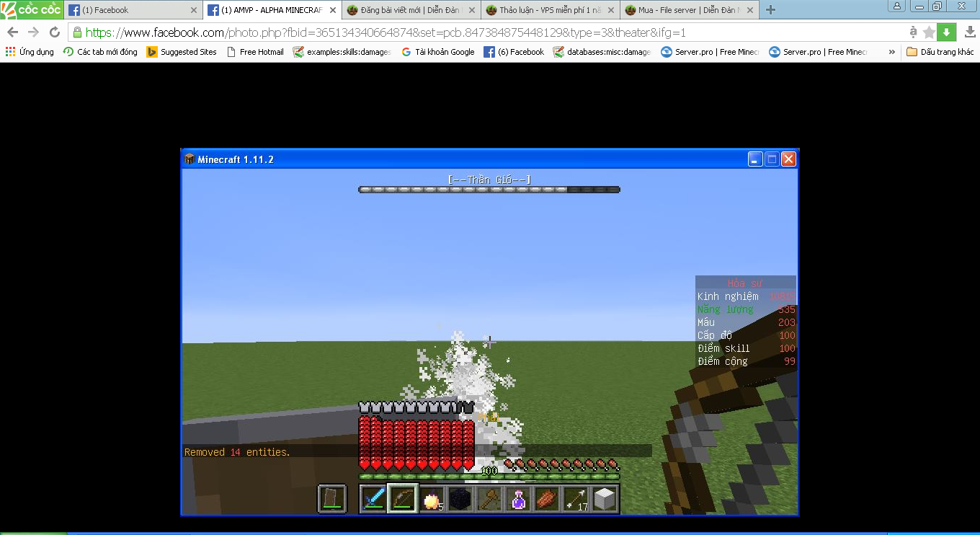
Task: Close the (1) Facebook tab
Action: [x=193, y=10]
